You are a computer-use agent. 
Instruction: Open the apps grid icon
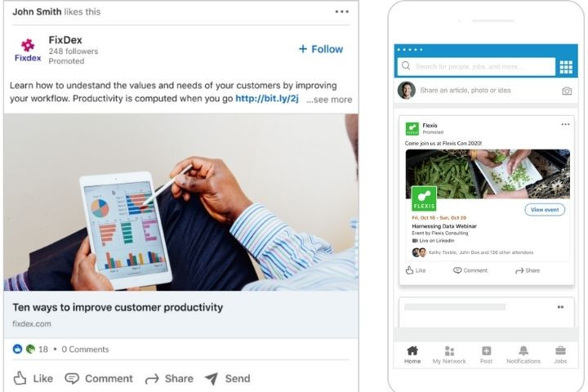point(566,67)
